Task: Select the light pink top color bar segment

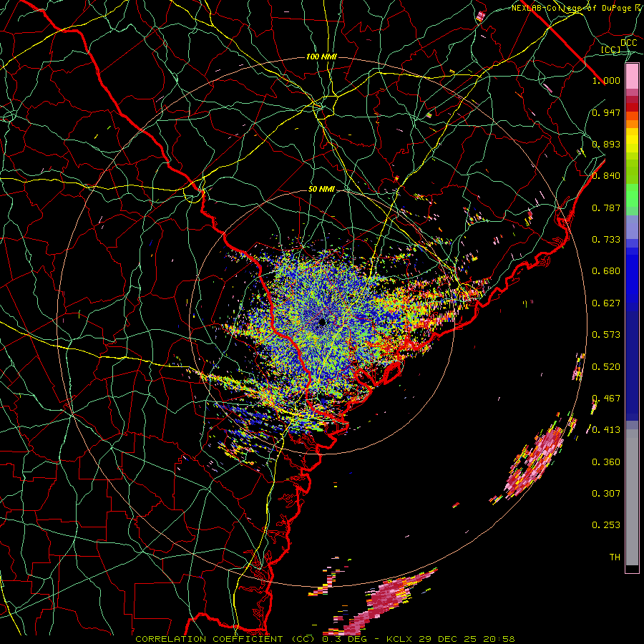Action: point(632,77)
